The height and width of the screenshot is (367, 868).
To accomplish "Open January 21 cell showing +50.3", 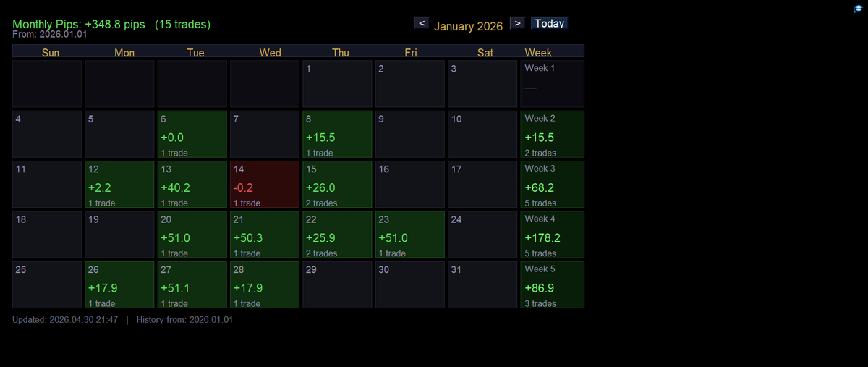I will (265, 235).
